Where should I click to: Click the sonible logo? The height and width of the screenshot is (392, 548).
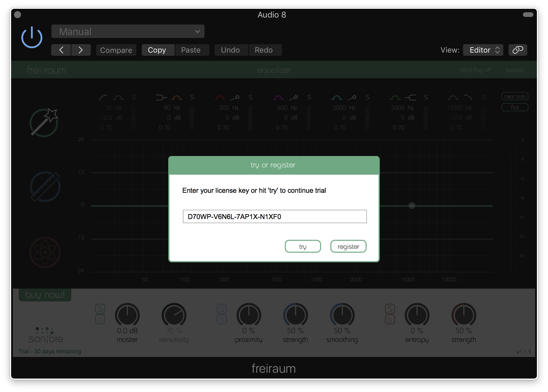[46, 335]
